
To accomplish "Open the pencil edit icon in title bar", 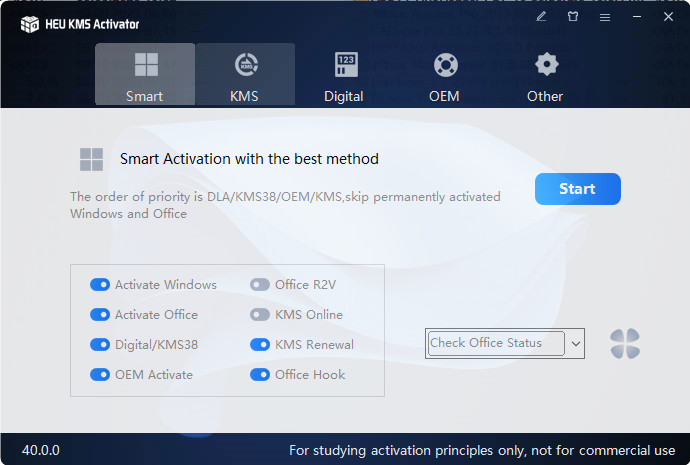I will pyautogui.click(x=541, y=17).
